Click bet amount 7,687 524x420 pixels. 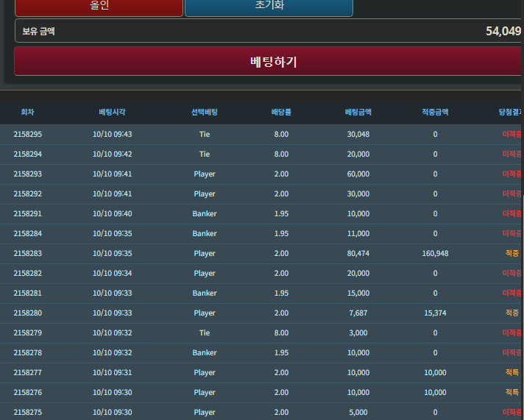point(358,313)
